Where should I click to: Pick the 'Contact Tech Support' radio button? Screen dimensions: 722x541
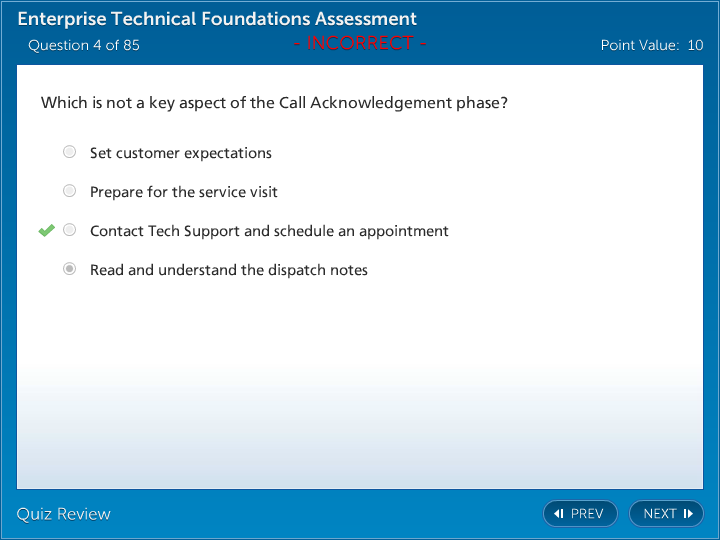(x=69, y=230)
